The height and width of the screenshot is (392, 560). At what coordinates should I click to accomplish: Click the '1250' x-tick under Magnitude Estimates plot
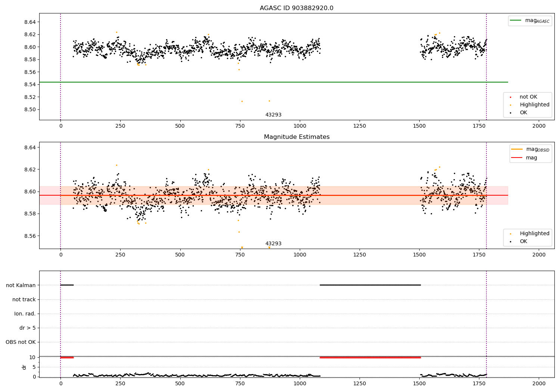360,255
